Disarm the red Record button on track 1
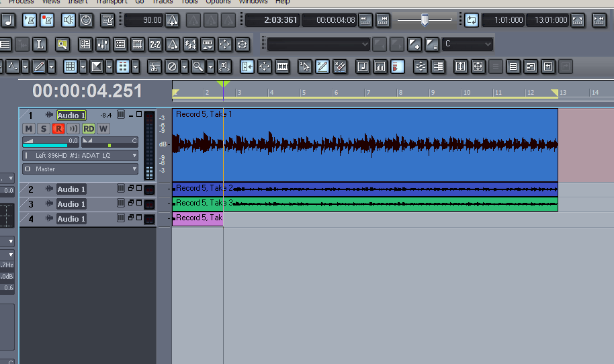This screenshot has width=614, height=364. (58, 128)
